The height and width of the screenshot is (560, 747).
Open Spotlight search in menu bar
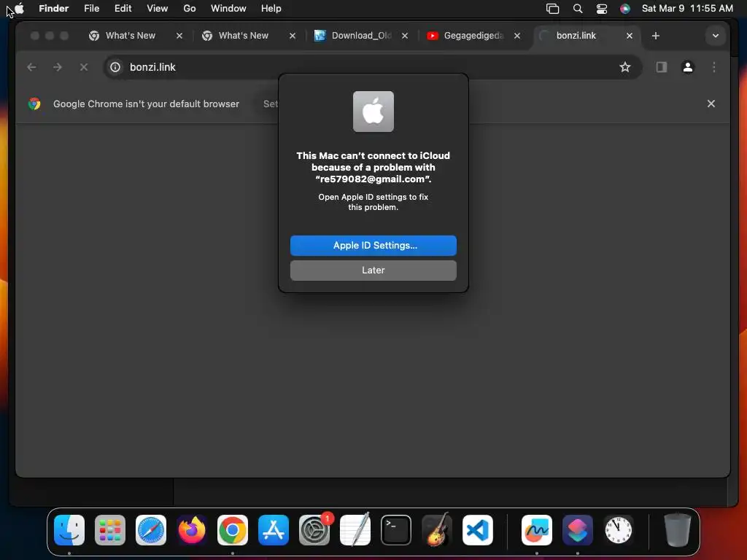point(578,9)
